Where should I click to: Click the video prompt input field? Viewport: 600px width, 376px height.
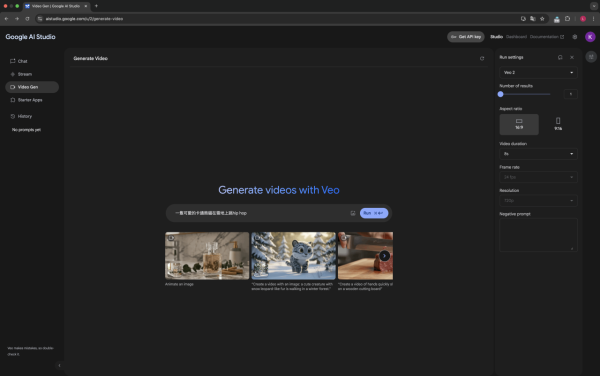[260, 213]
